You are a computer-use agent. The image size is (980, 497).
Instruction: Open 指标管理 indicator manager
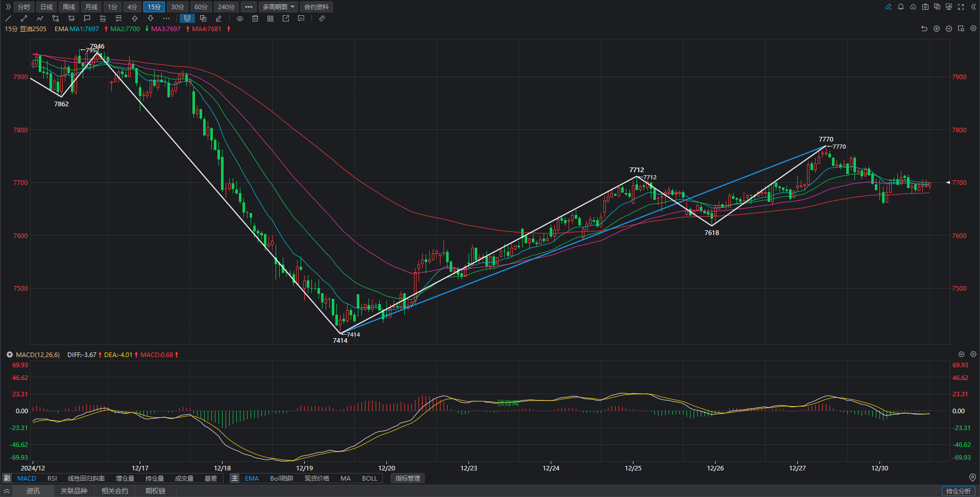tap(408, 478)
